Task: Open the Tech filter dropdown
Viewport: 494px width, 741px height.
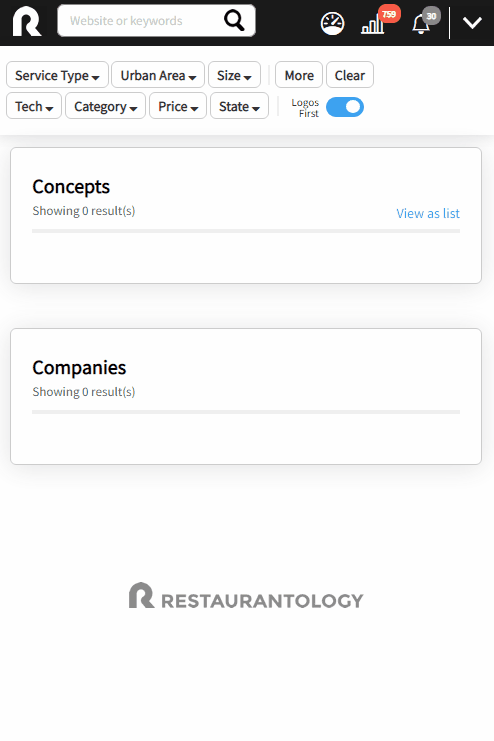Action: point(34,106)
